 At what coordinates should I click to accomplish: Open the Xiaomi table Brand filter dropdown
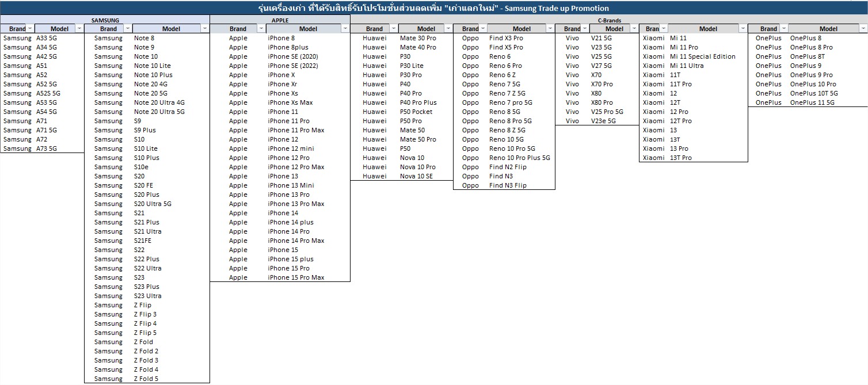pyautogui.click(x=663, y=29)
